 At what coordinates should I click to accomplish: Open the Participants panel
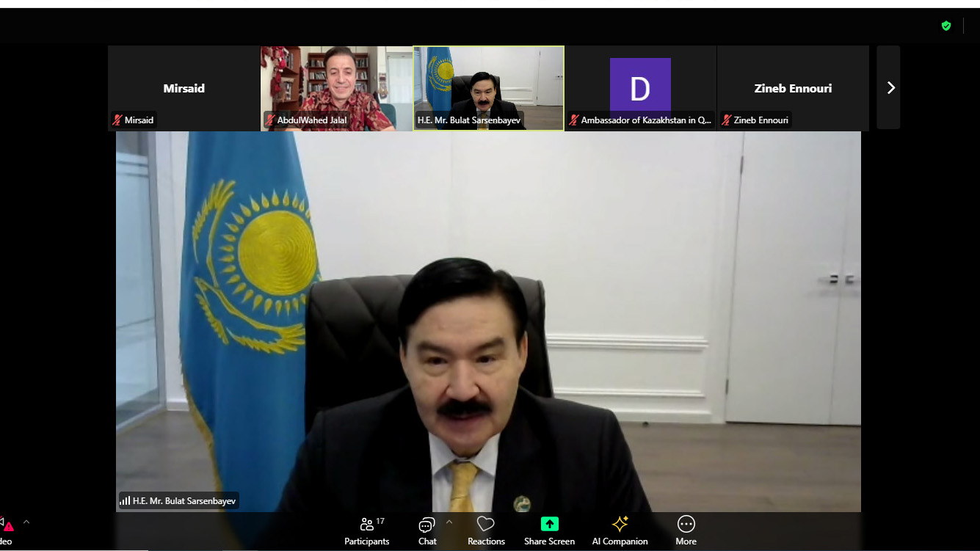(x=366, y=531)
